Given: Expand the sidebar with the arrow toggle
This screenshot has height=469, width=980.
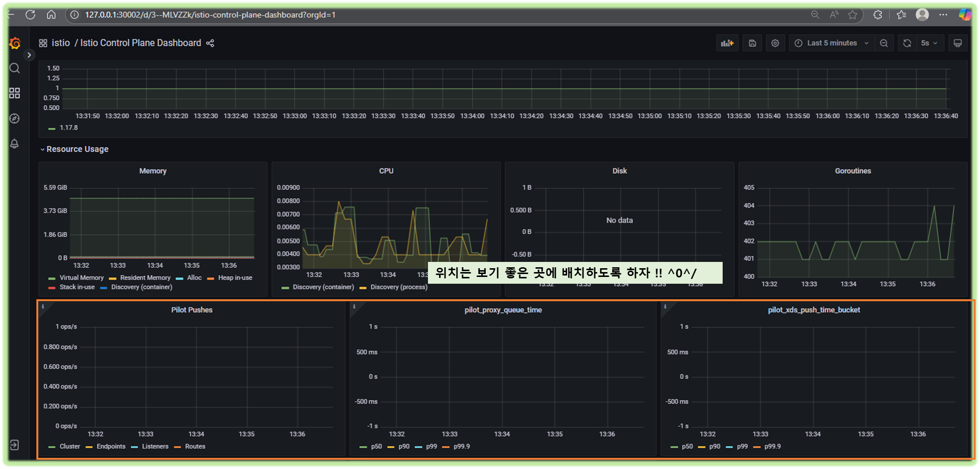Looking at the screenshot, I should click(29, 55).
